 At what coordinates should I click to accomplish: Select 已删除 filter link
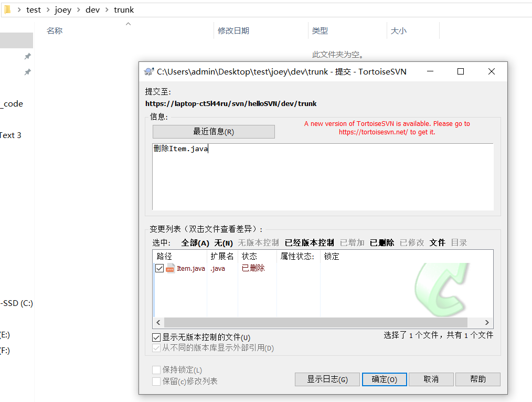[382, 243]
